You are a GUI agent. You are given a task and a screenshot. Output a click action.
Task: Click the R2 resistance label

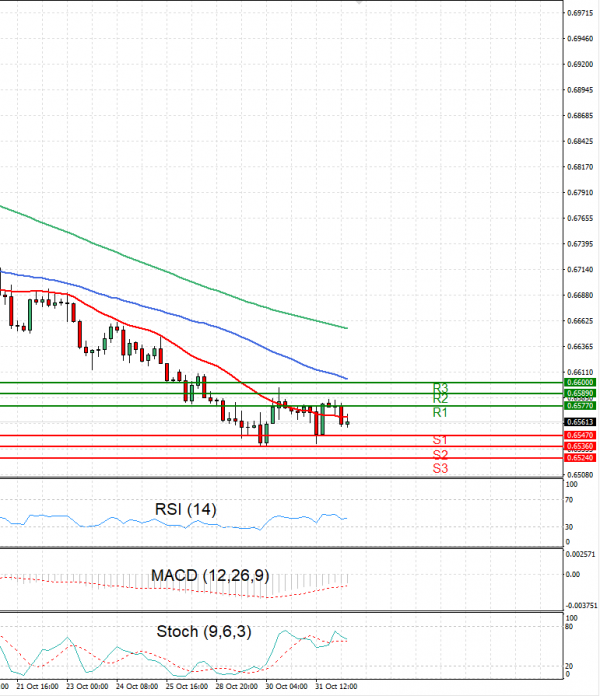440,399
